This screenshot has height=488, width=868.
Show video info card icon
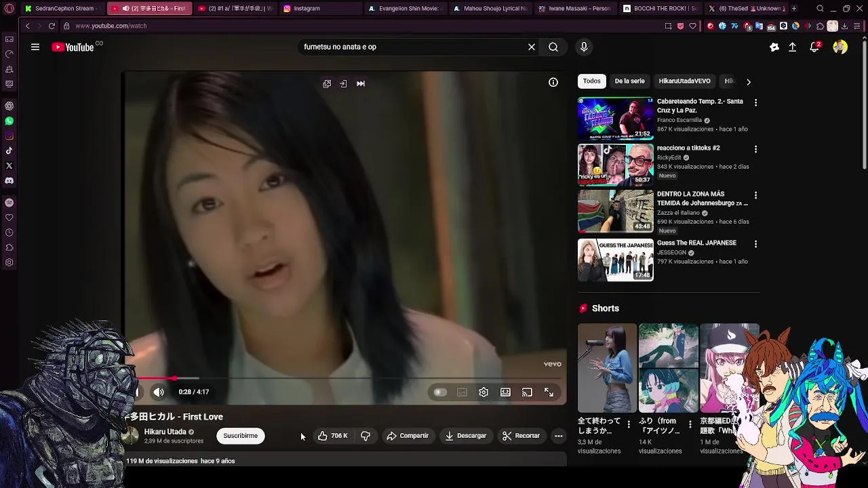coord(553,82)
